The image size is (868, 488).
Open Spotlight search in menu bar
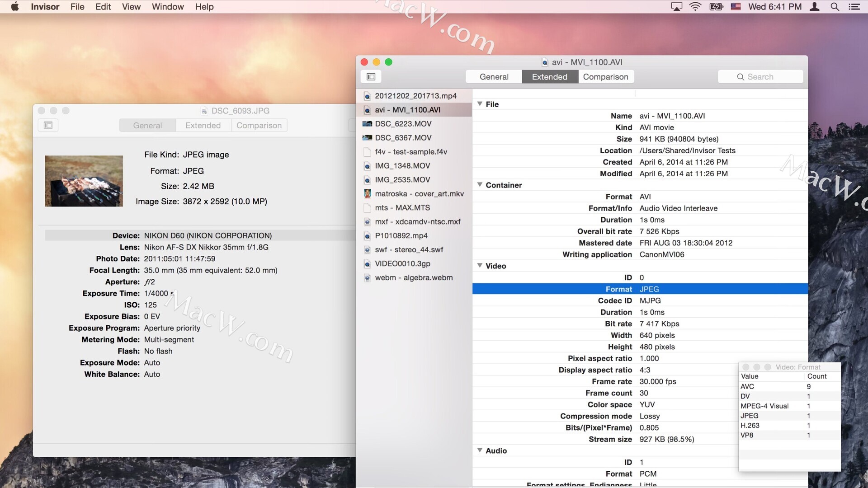[835, 7]
